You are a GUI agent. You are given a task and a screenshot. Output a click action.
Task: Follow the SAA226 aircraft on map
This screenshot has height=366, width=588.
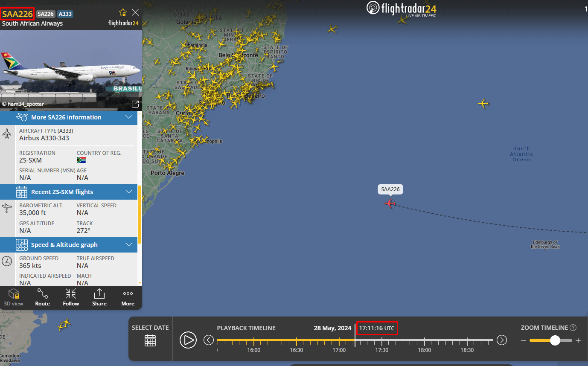tap(71, 297)
